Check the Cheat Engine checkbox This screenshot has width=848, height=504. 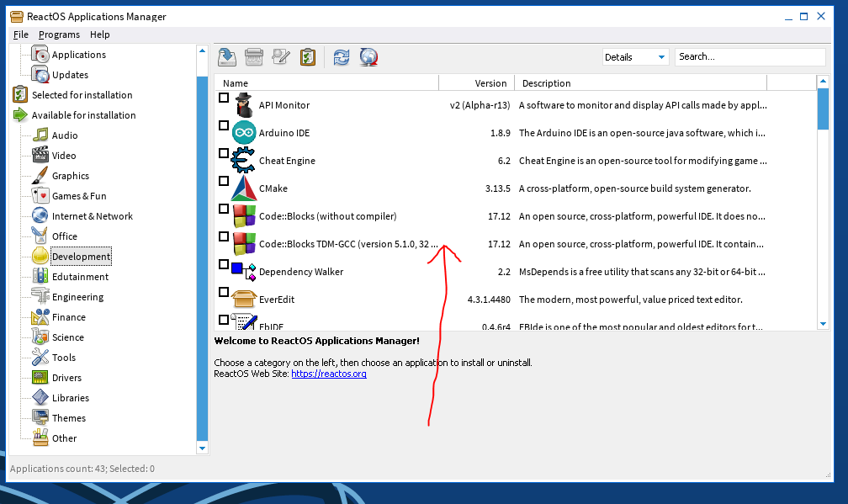(224, 154)
